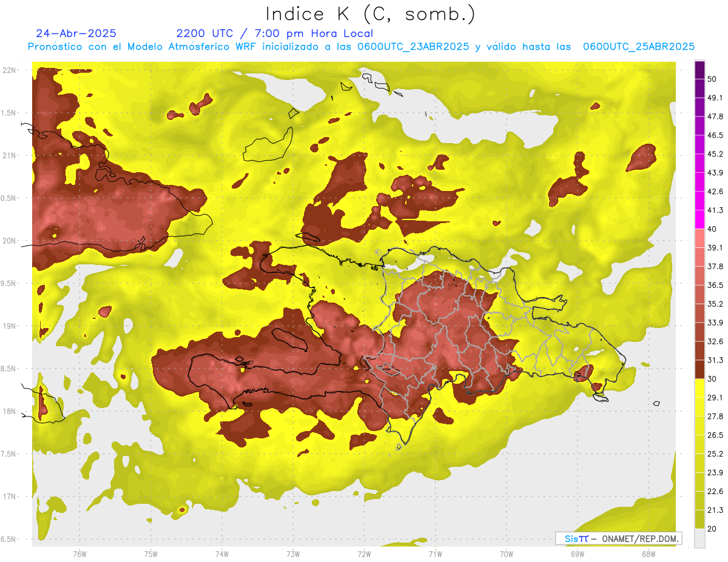Click the '20N' latitude label
This screenshot has width=728, height=562.
[x=10, y=241]
